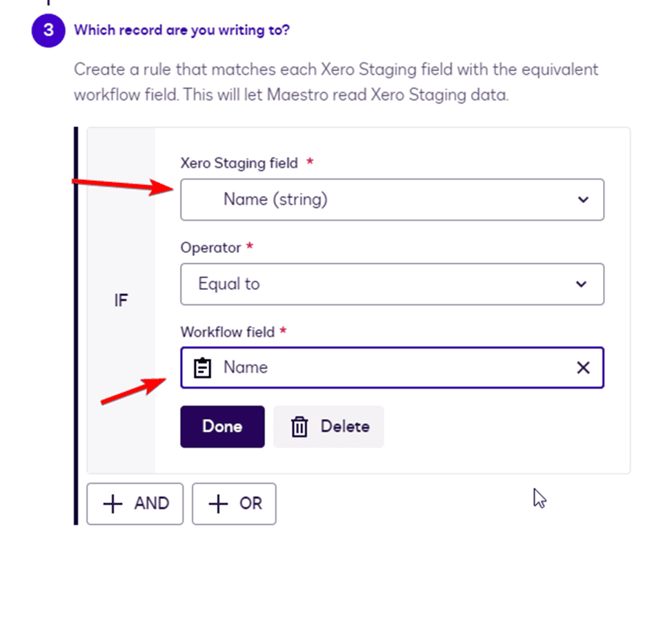Click the trash can icon

299,427
